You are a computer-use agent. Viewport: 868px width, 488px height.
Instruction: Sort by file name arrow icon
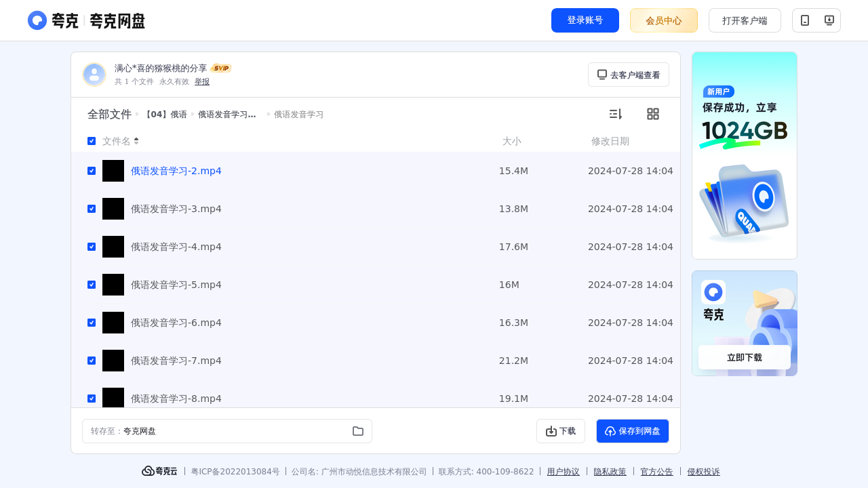click(x=136, y=141)
